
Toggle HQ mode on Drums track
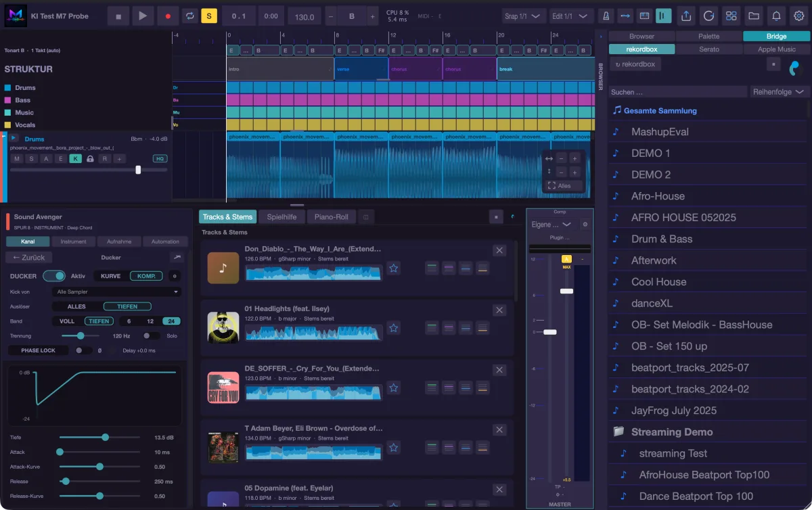click(160, 158)
